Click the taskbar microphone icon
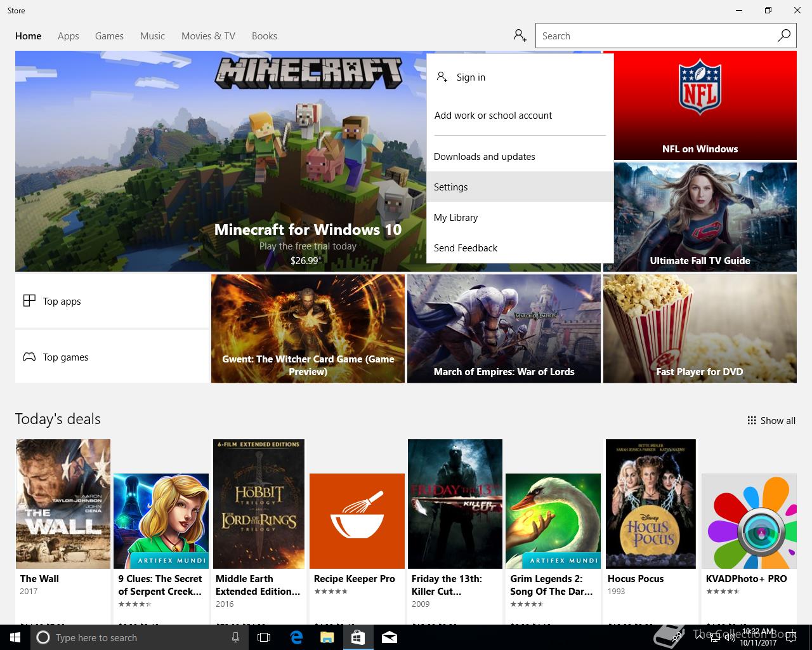Screen dimensions: 812x650 (235, 637)
